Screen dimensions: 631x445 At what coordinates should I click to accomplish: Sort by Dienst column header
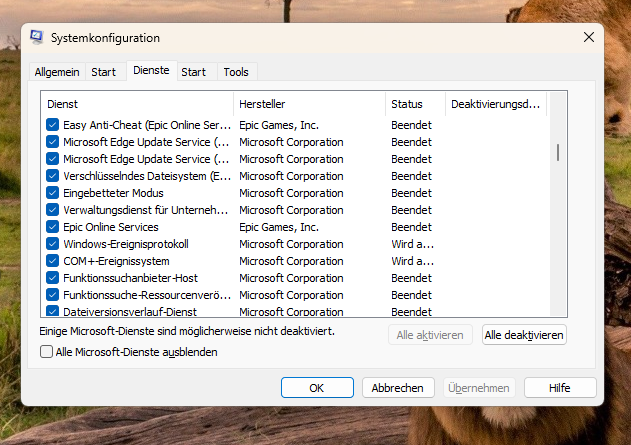(x=137, y=104)
